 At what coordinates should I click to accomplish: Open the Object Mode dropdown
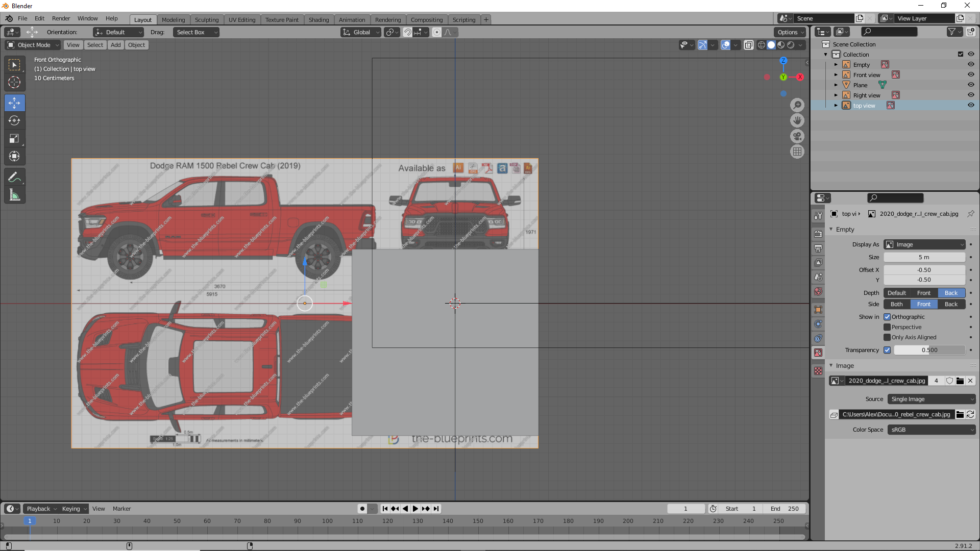[x=33, y=45]
